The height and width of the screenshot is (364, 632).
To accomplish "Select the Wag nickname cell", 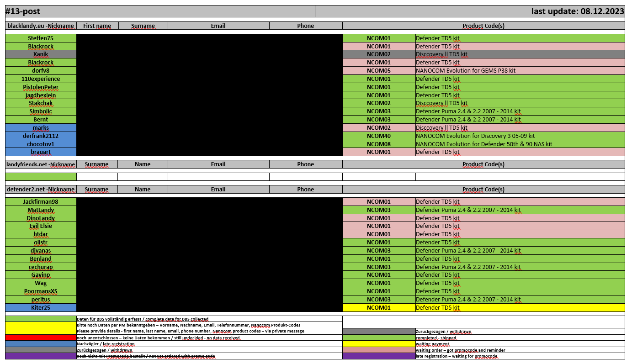I will pyautogui.click(x=41, y=283).
